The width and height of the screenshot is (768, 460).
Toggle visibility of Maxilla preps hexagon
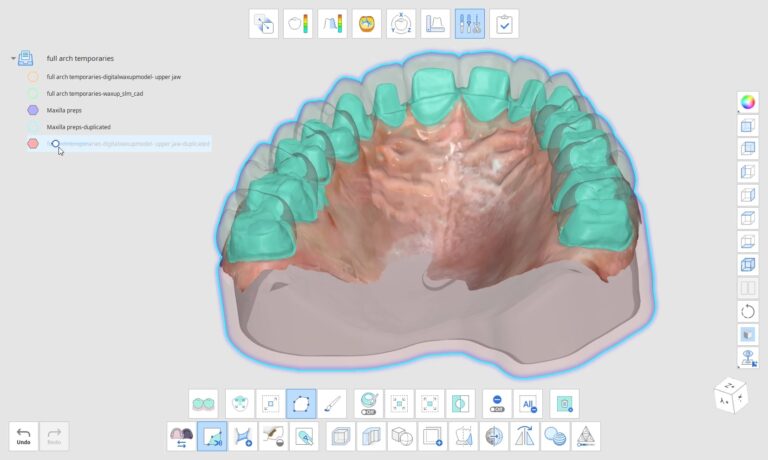click(x=33, y=110)
